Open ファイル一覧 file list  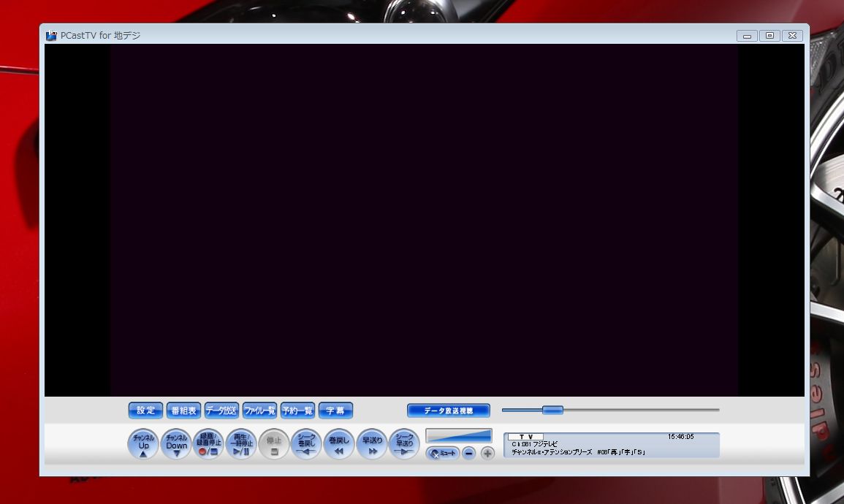(259, 411)
